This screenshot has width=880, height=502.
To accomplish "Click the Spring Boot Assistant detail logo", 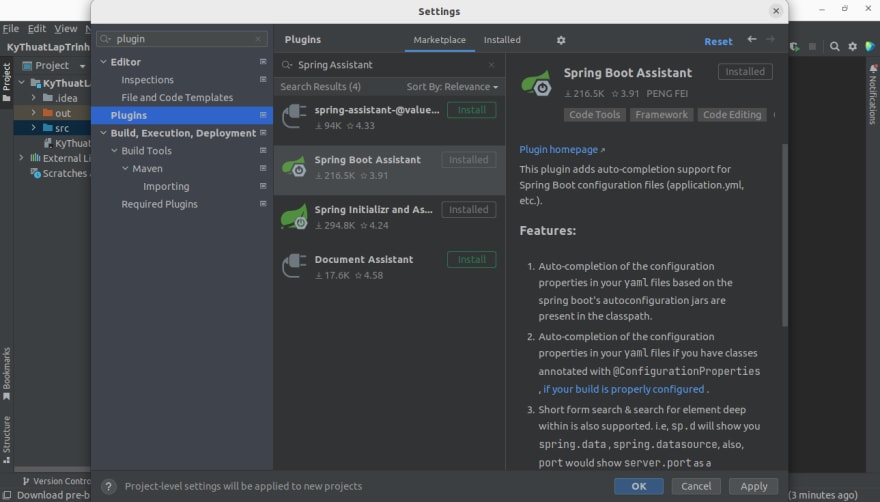I will click(x=537, y=83).
